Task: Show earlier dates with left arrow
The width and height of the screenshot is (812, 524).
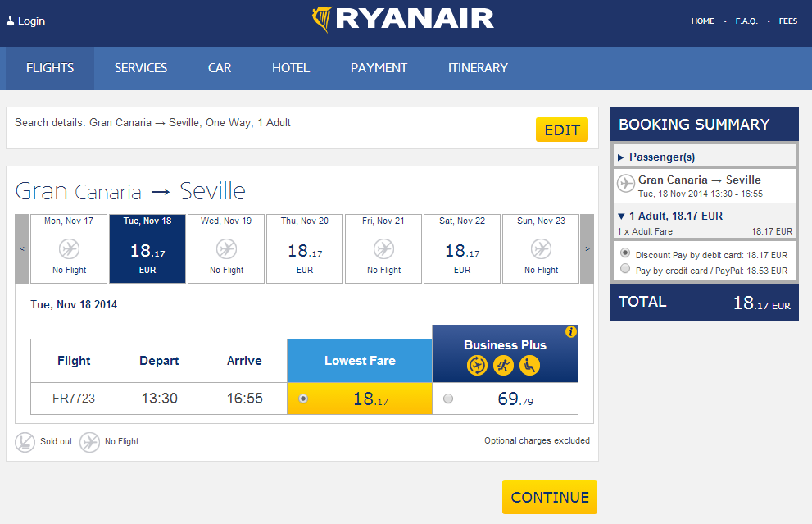Action: pos(22,248)
